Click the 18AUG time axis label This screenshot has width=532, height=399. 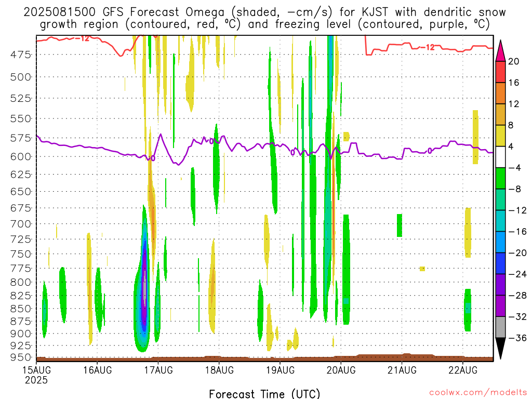(219, 370)
